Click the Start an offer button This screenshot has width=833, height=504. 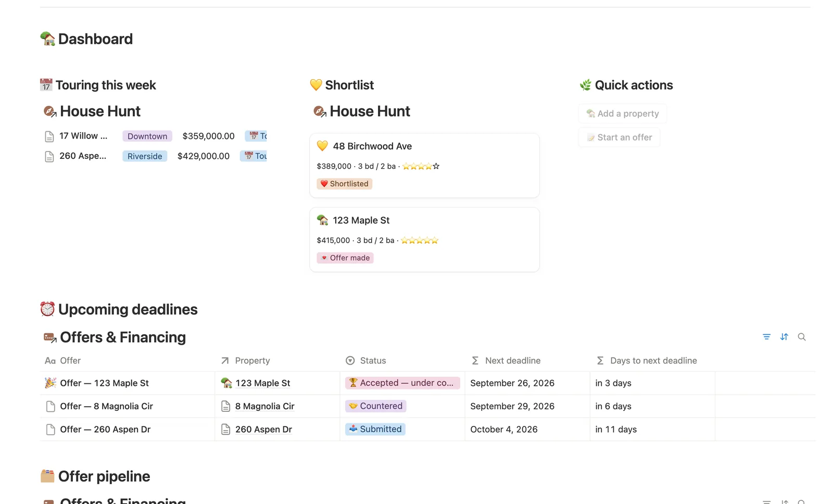coord(620,137)
